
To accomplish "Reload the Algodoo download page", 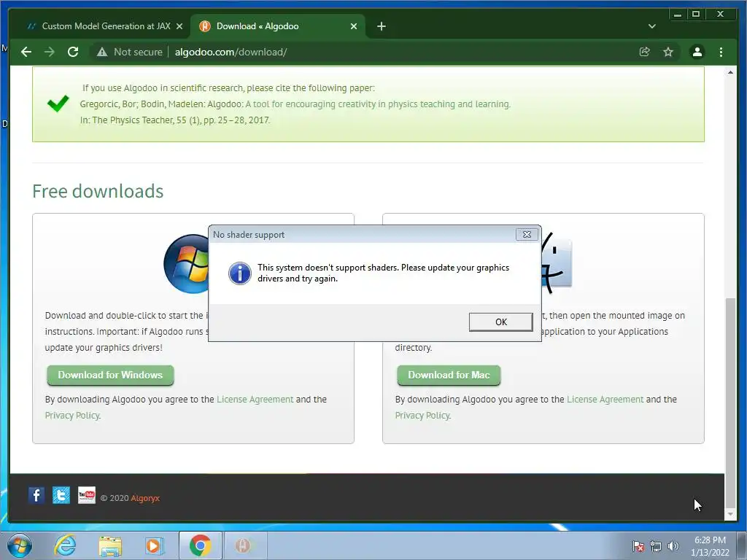I will pyautogui.click(x=73, y=52).
